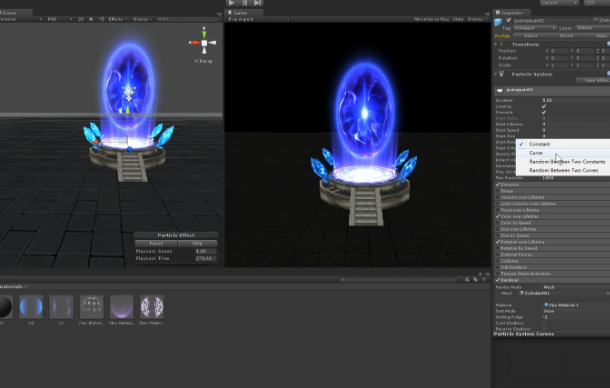610x388 pixels.
Task: Select Constant in the popup menu
Action: [x=563, y=144]
